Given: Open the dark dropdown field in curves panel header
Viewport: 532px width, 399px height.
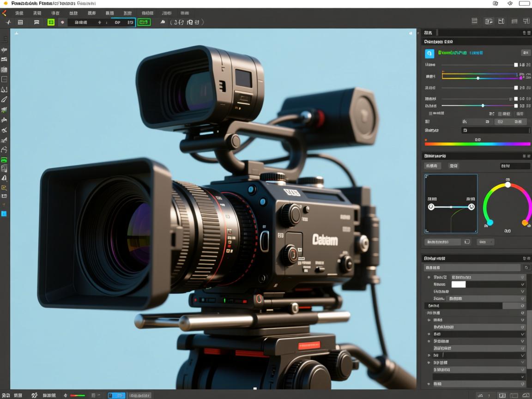Looking at the screenshot, I should coord(515,166).
